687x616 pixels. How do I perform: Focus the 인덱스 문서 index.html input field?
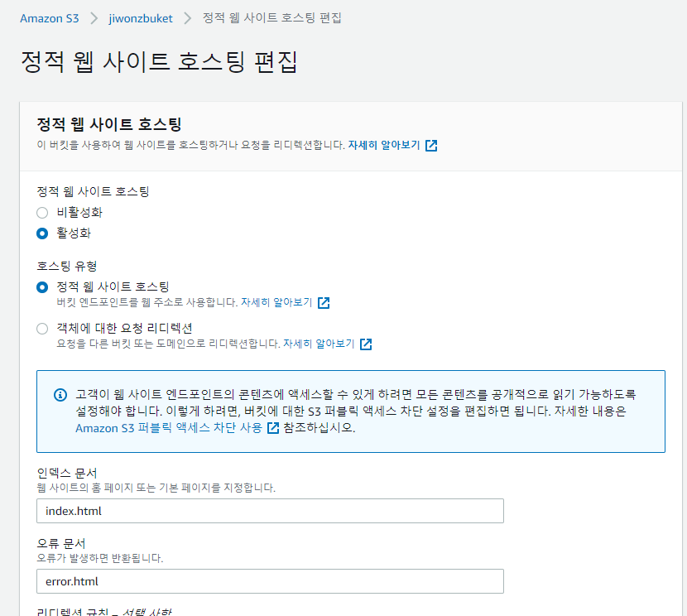pos(270,511)
